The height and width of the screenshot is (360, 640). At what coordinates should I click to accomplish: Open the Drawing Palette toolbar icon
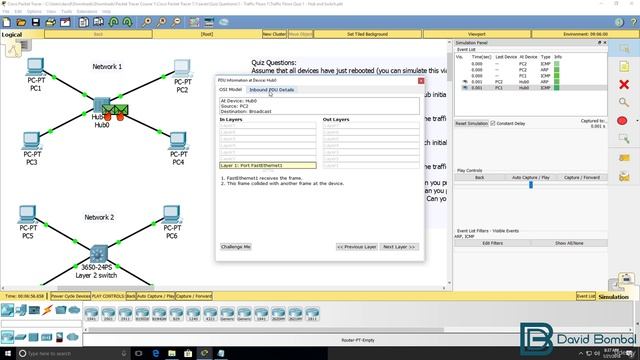(194, 22)
